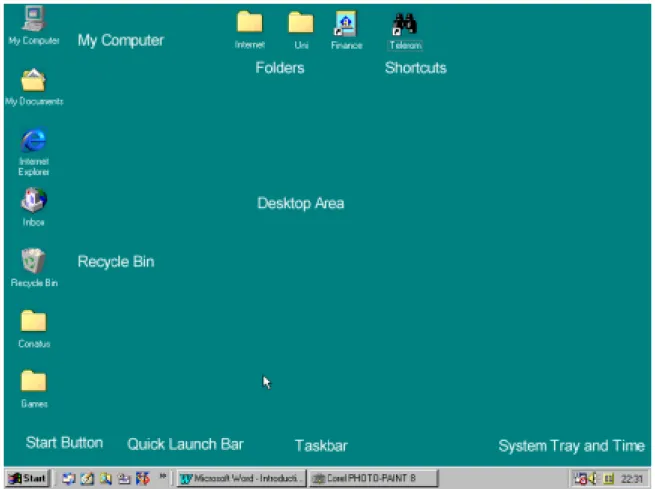This screenshot has width=655, height=489.
Task: Select the Conatus folder on the desktop
Action: 34,329
